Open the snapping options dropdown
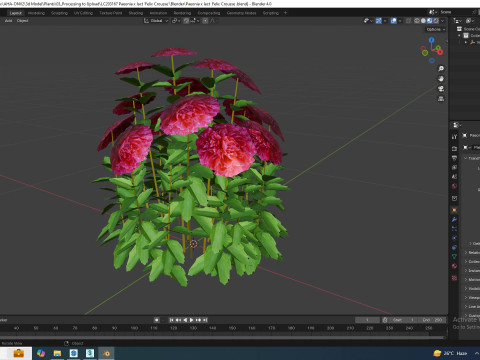This screenshot has width=480, height=360. pos(195,21)
